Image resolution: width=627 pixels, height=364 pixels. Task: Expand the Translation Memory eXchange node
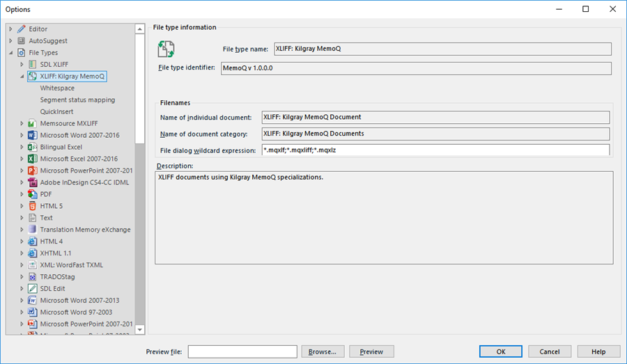(22, 230)
